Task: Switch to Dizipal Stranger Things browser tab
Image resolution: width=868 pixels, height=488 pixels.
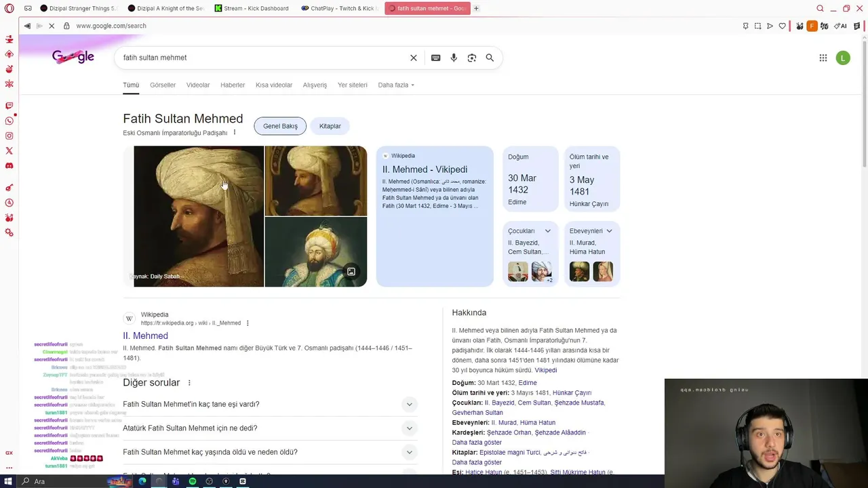Action: pos(79,8)
